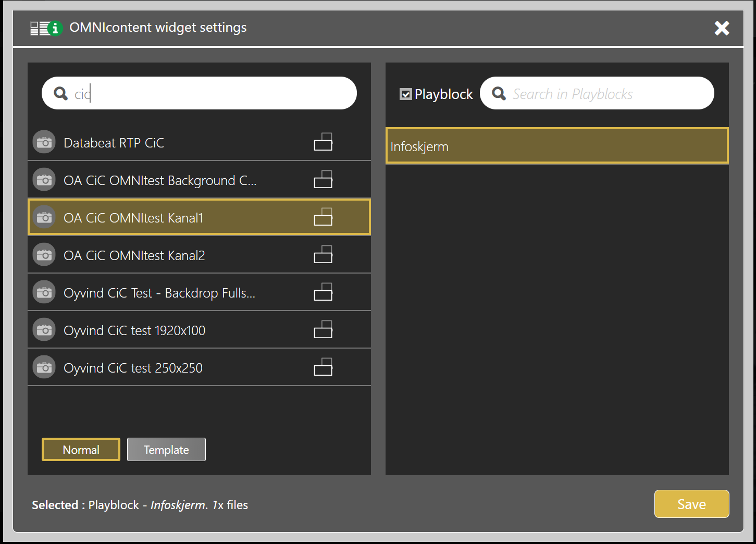This screenshot has height=544, width=756.
Task: Open layout icon on OA CiC OMNItest Background row
Action: pyautogui.click(x=323, y=179)
